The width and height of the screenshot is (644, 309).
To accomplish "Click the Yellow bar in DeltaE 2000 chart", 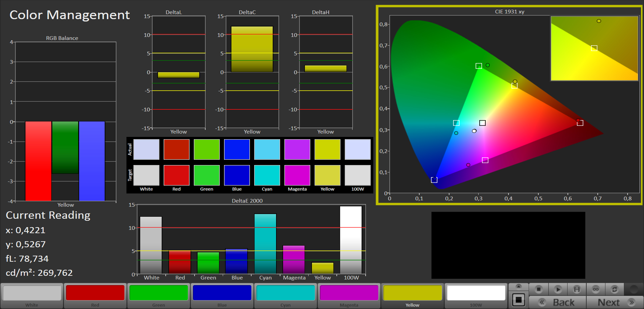I will 323,268.
